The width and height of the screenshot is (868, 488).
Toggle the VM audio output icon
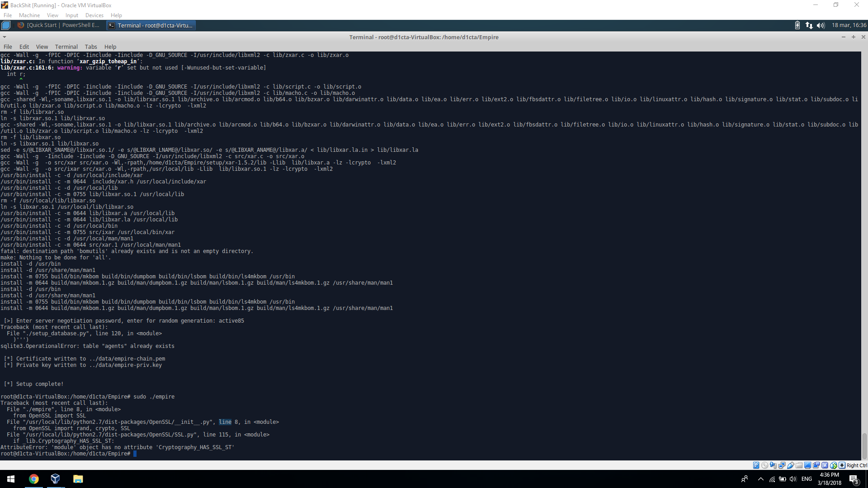point(773,465)
